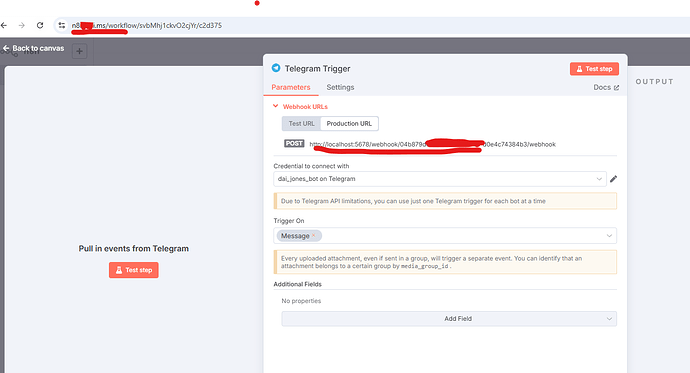This screenshot has width=690, height=373.
Task: Select the Production URL toggle option
Action: tap(349, 124)
